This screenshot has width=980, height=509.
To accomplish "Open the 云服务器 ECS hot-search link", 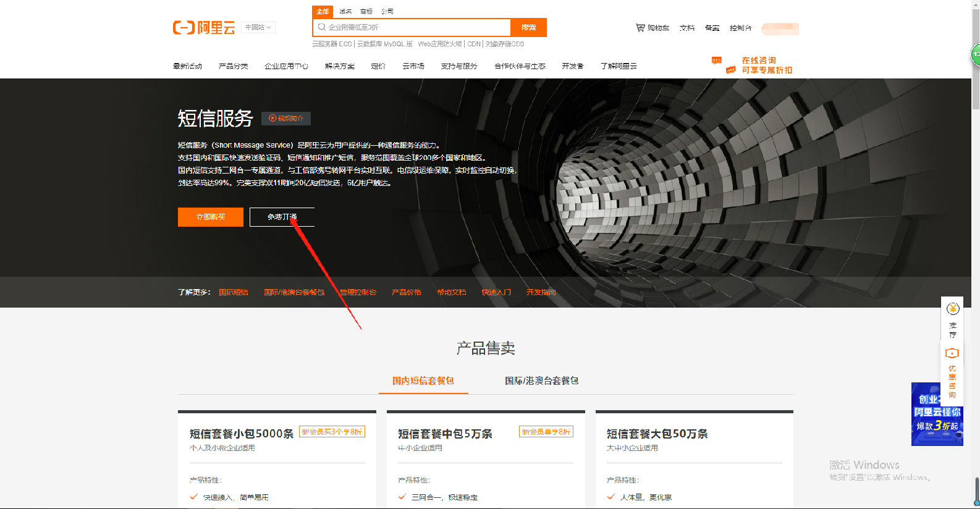I will 332,44.
